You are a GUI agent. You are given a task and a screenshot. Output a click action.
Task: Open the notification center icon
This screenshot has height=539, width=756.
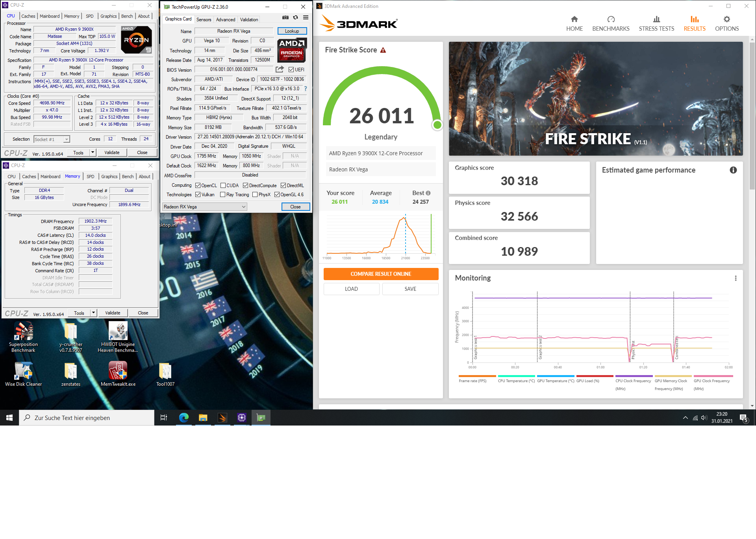(744, 418)
